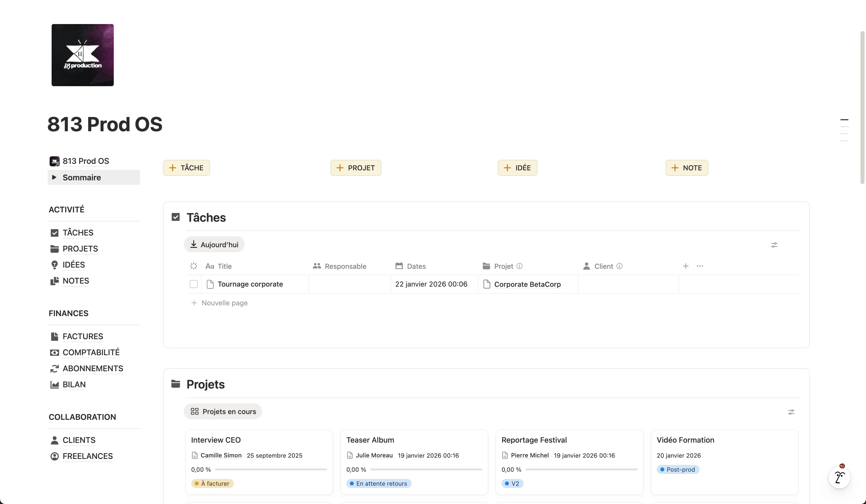Click the Idées lightbulb icon in sidebar
The height and width of the screenshot is (504, 866).
(x=55, y=265)
